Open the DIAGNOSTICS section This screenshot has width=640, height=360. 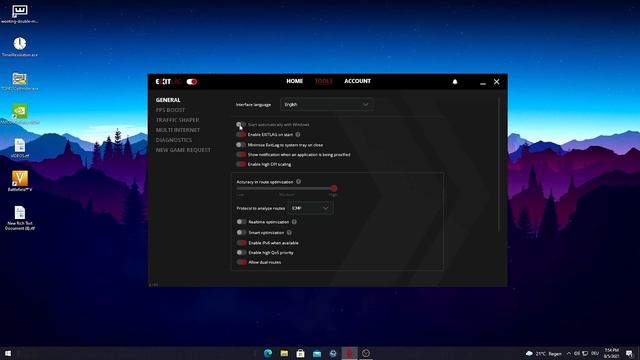tap(174, 140)
